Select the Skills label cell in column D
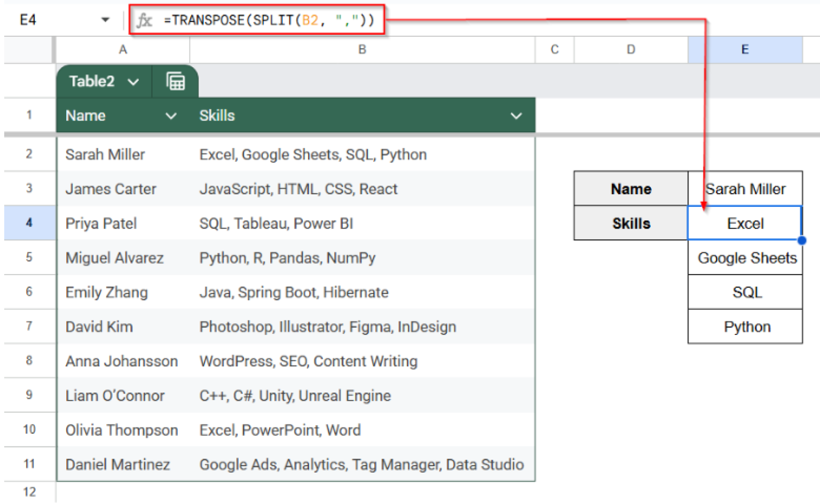This screenshot has width=820, height=504. pyautogui.click(x=630, y=223)
